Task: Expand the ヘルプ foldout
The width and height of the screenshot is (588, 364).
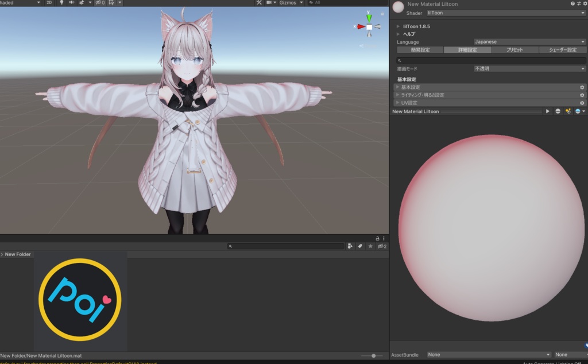Action: point(398,34)
